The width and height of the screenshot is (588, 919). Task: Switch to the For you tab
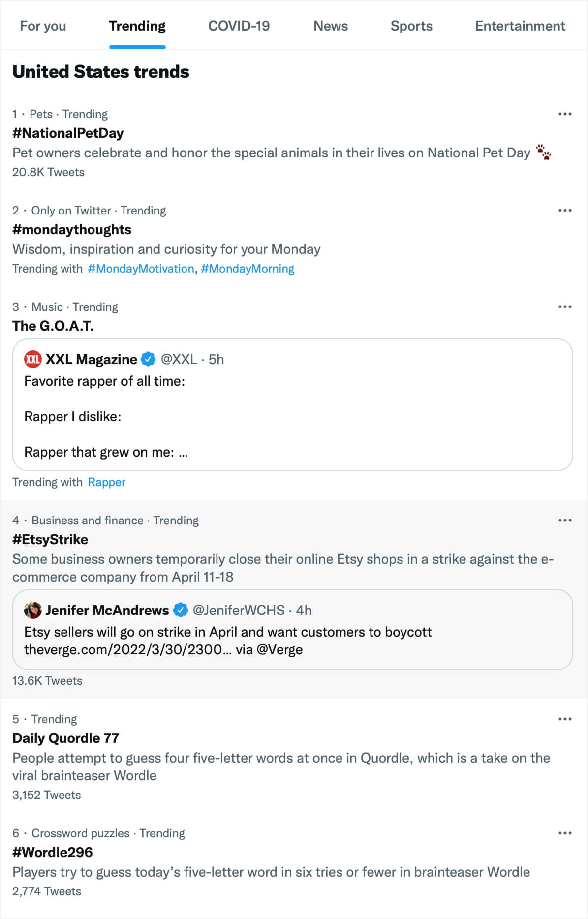43,26
